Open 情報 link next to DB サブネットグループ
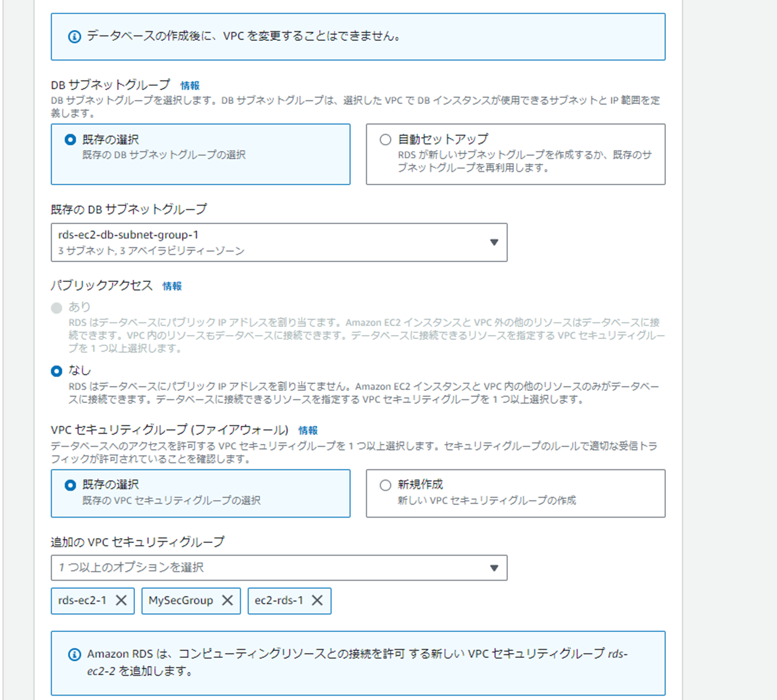This screenshot has height=700, width=777. (x=190, y=86)
